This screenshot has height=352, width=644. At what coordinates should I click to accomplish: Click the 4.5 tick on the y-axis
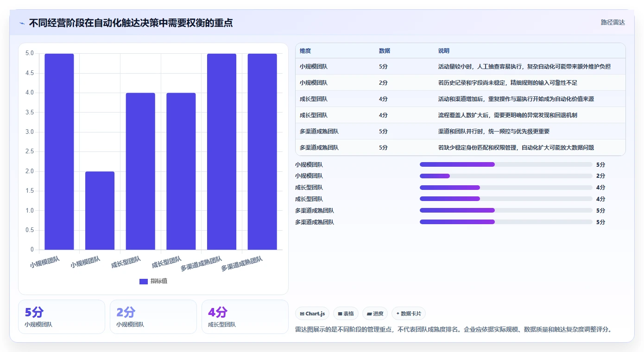30,73
